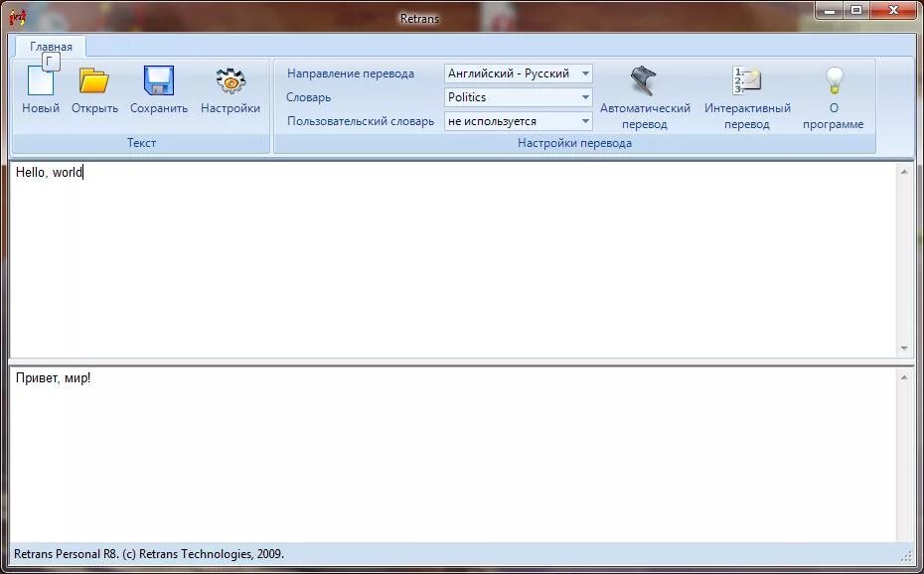Click the Текст group caption
924x574 pixels.
click(141, 143)
